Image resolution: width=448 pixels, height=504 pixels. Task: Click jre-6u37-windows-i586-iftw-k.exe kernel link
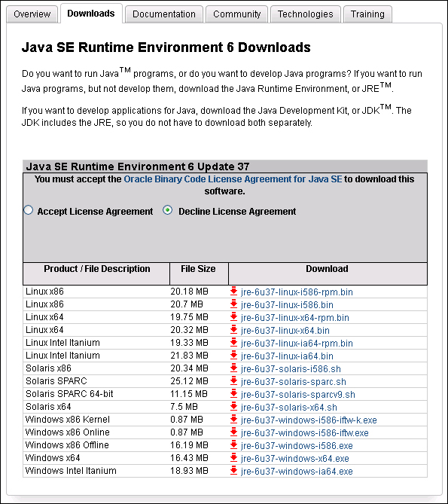(x=309, y=420)
